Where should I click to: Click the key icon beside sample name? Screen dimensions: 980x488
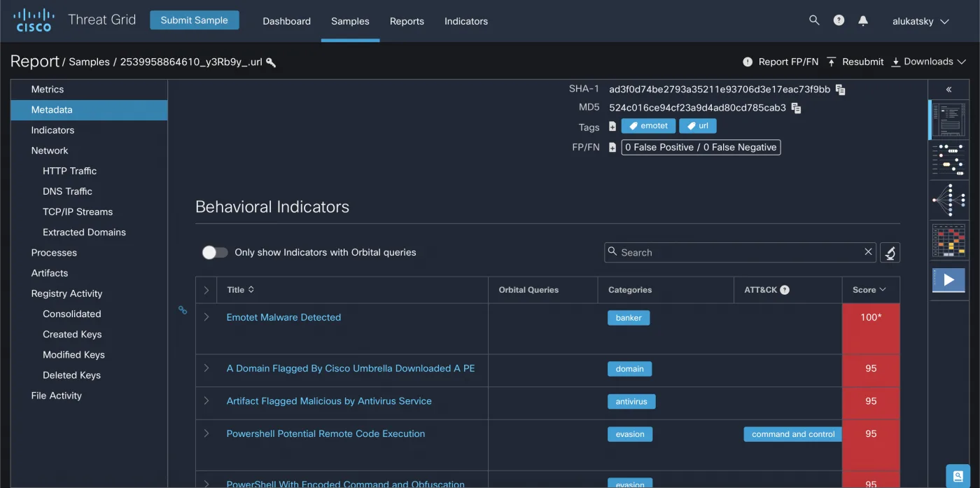pos(271,62)
